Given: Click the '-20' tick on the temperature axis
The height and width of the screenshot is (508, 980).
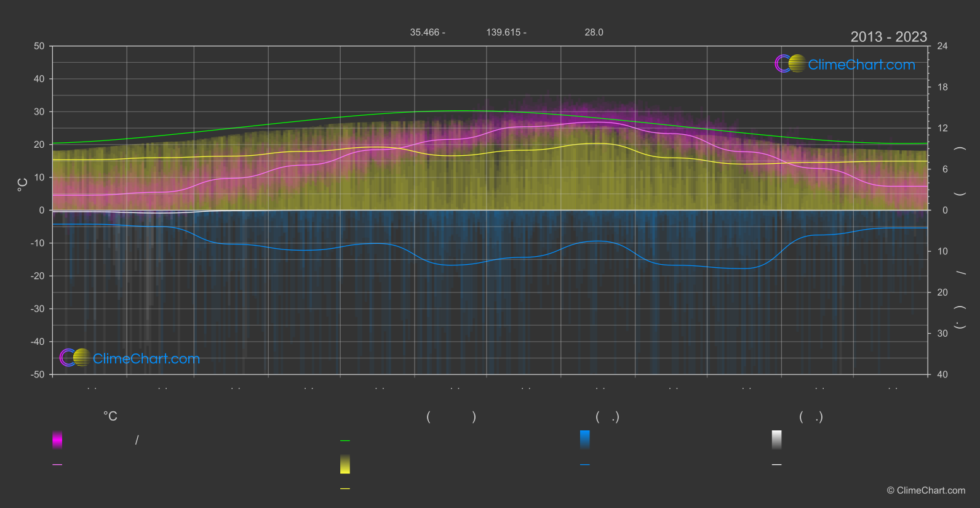Looking at the screenshot, I should pyautogui.click(x=38, y=276).
